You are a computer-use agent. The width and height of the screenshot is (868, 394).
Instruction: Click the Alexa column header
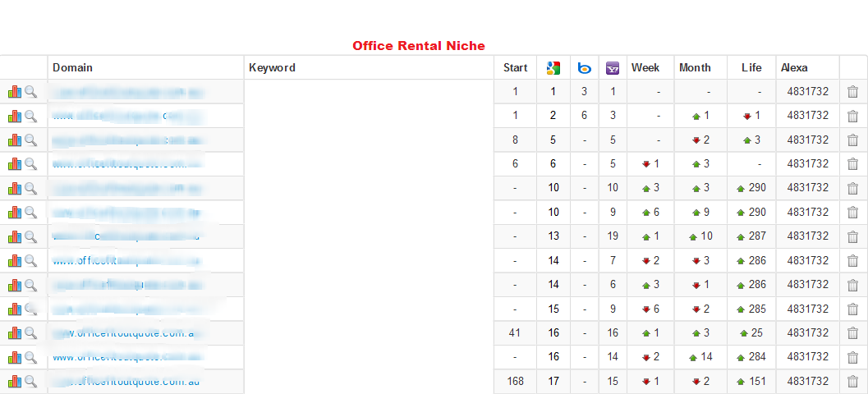coord(794,68)
